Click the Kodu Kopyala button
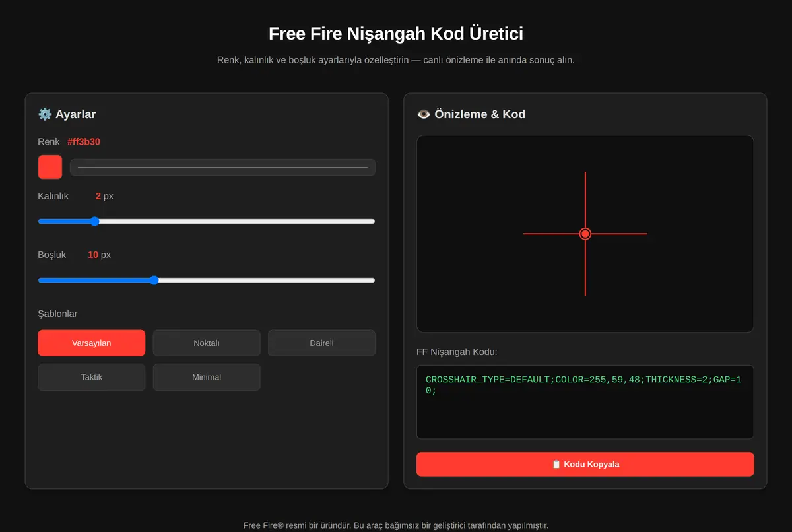Image resolution: width=792 pixels, height=532 pixels. point(585,464)
